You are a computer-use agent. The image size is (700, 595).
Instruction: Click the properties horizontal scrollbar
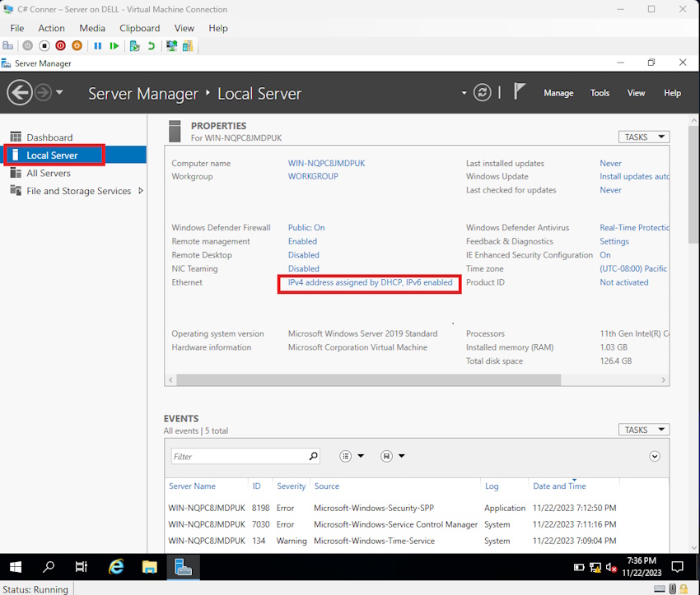(x=368, y=380)
